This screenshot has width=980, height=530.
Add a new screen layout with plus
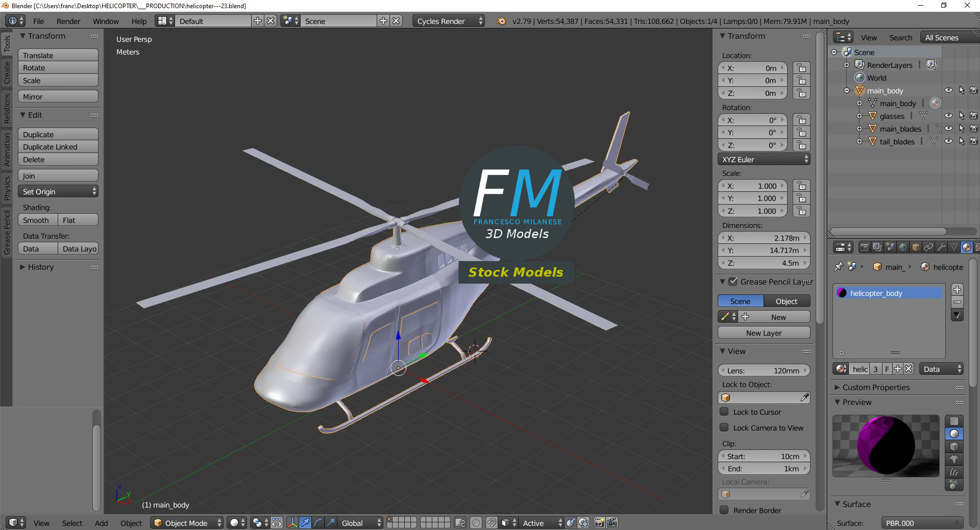[258, 21]
